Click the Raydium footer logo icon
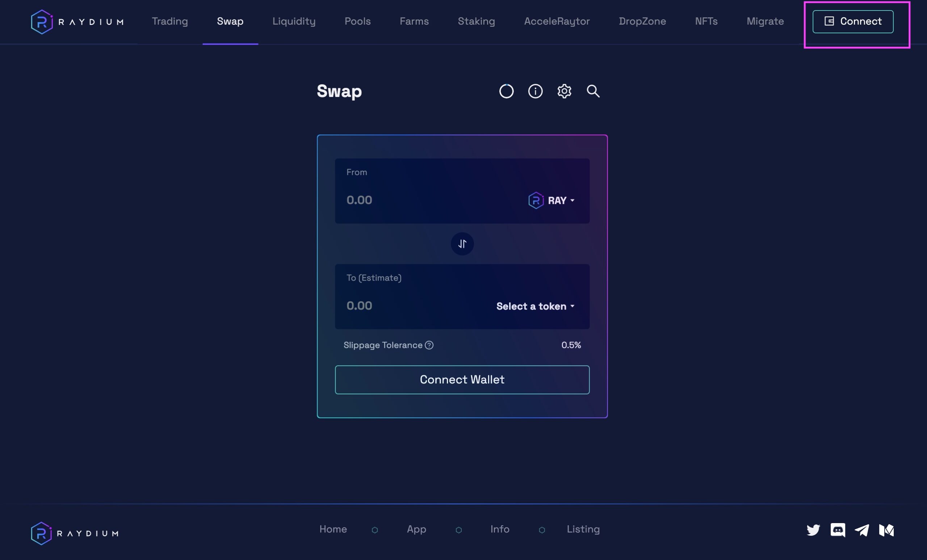This screenshot has height=560, width=927. (41, 531)
